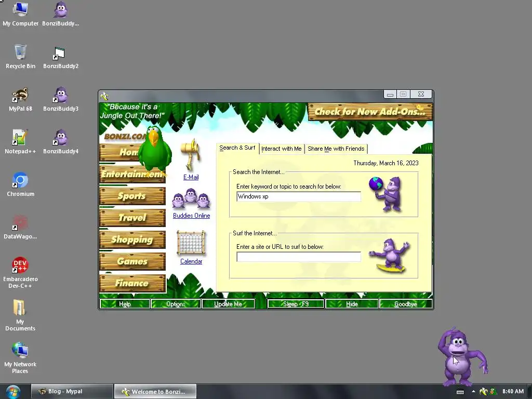Click the bamboo calendar grid icon
Viewport: 532px width, 399px height.
pyautogui.click(x=191, y=243)
